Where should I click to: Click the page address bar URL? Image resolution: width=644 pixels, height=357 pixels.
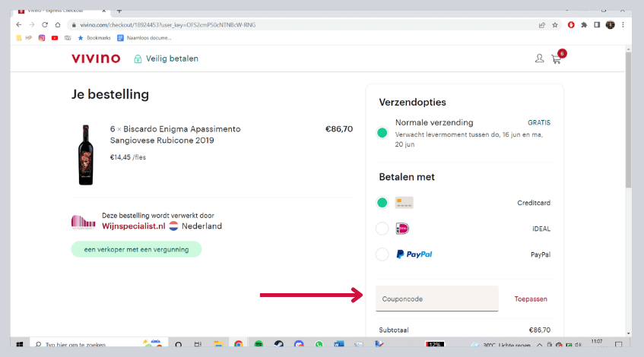[167, 25]
